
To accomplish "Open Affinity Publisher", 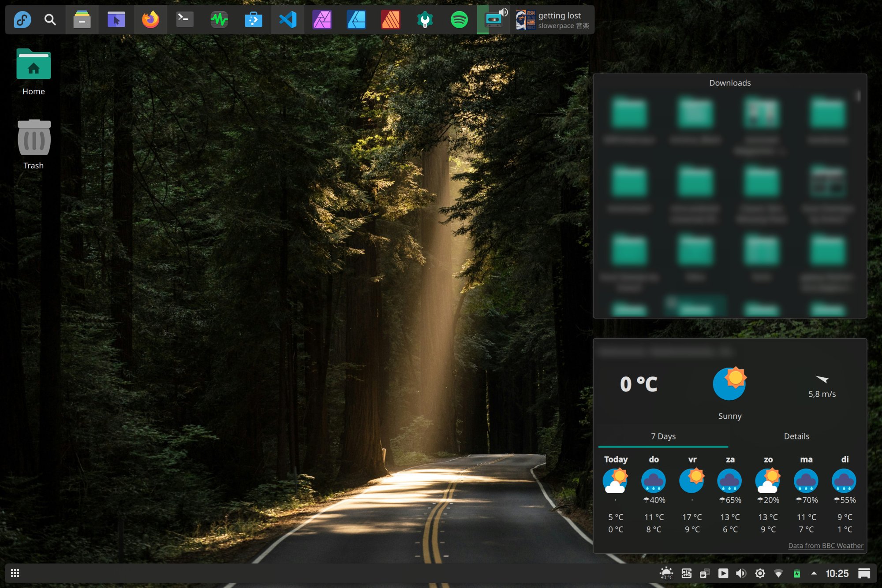I will [x=391, y=19].
